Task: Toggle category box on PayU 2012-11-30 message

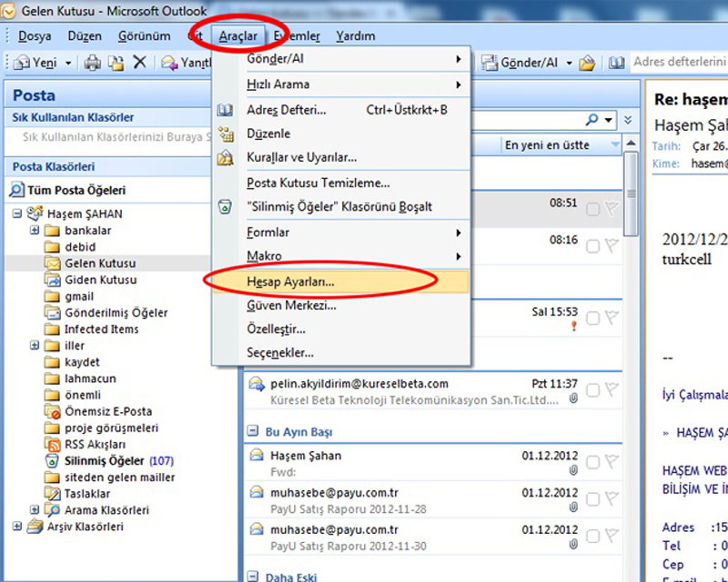Action: pos(592,537)
